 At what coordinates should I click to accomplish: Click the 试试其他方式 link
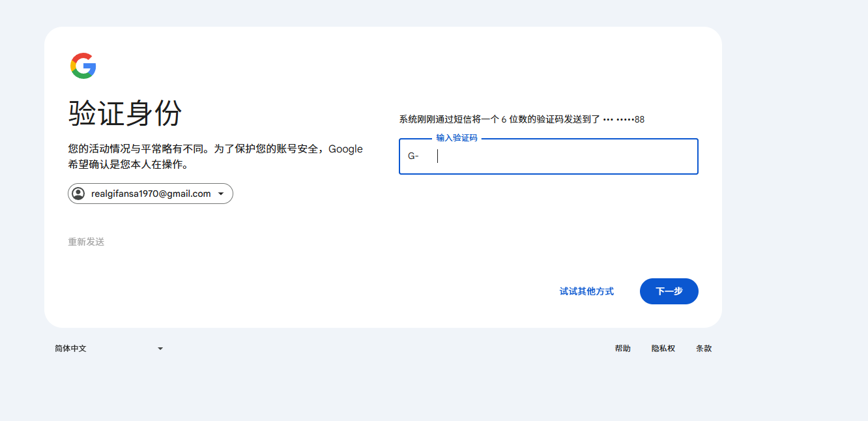click(586, 291)
